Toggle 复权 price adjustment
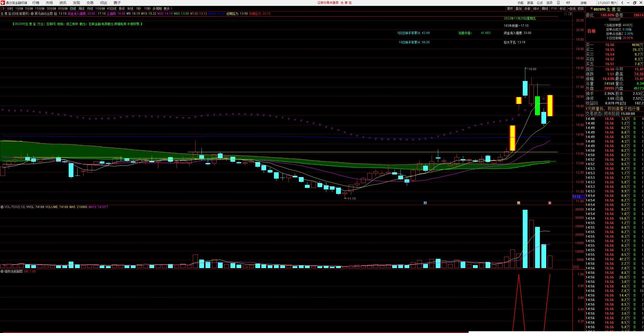Screen dimensions: 644x333 point(510,9)
